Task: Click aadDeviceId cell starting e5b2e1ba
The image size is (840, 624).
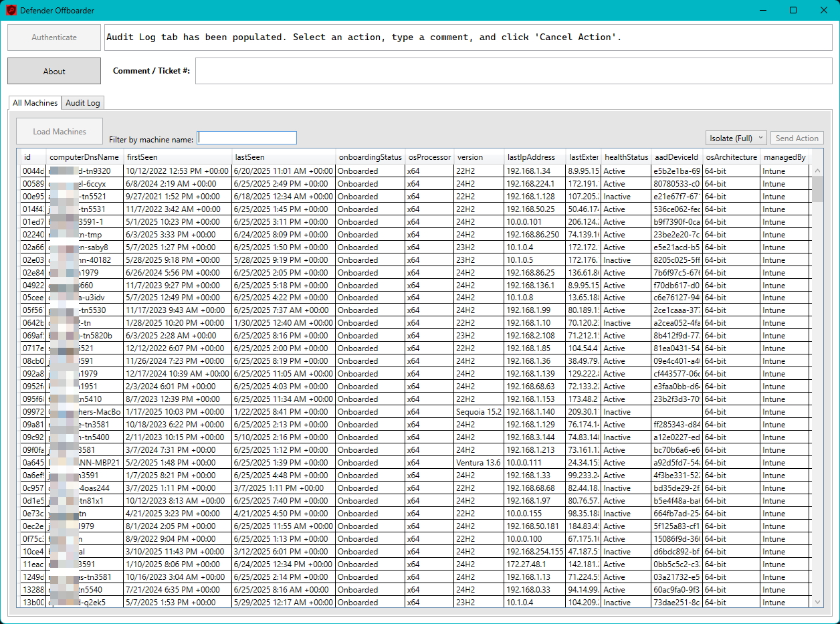Action: click(677, 171)
